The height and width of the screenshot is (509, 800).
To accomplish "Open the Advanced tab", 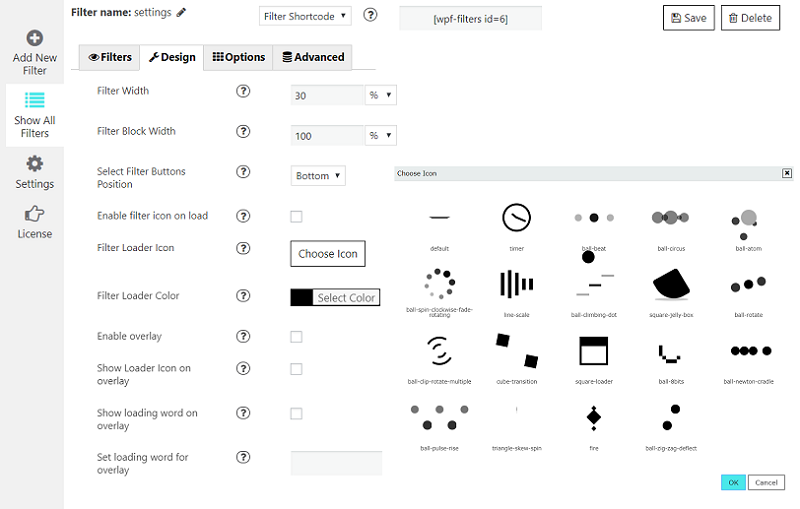I will coord(312,58).
